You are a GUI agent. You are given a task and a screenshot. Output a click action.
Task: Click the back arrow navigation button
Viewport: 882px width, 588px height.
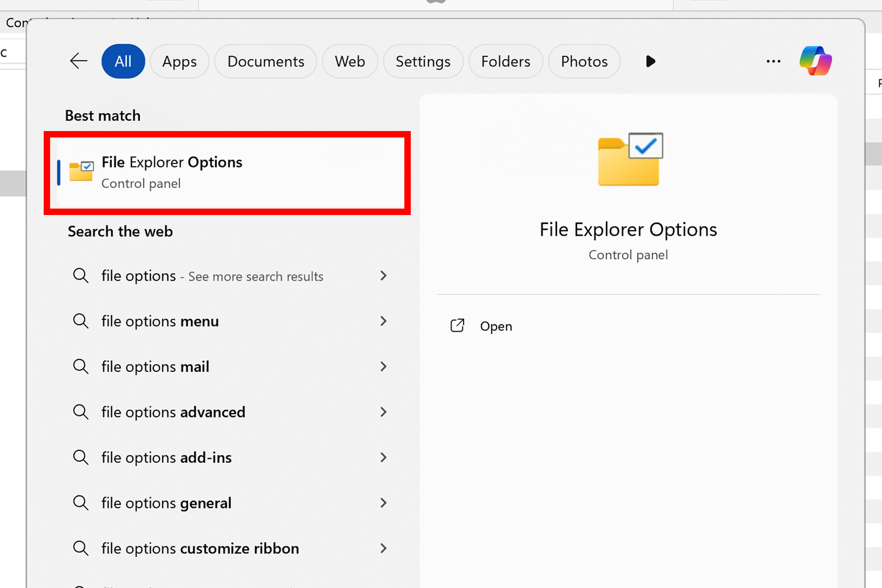(x=79, y=60)
